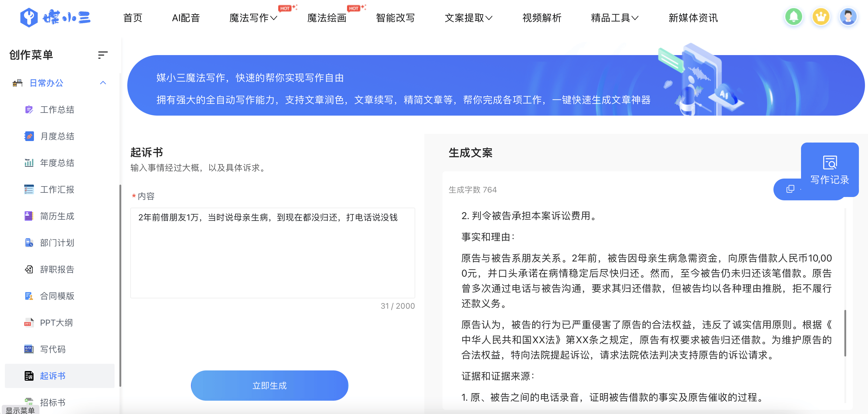Click the 显示菜单 label

click(20, 410)
